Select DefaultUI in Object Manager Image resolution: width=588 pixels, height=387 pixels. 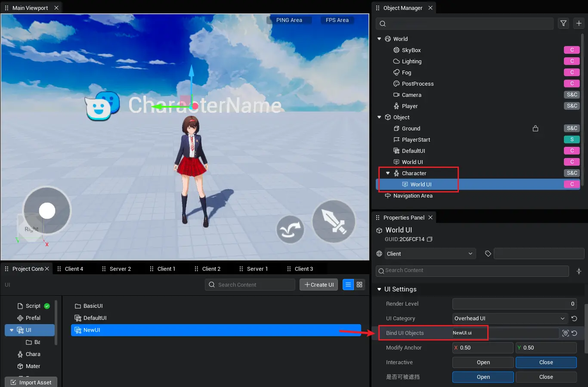point(413,151)
